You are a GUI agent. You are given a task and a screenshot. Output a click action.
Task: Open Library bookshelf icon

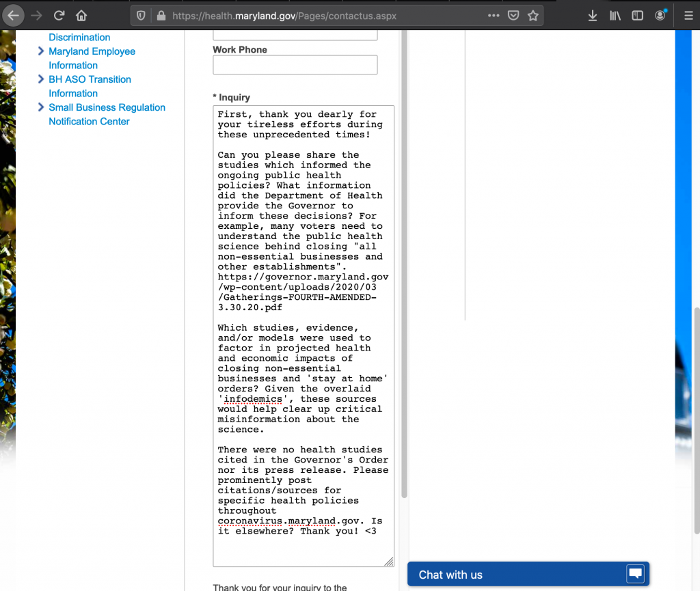(x=615, y=16)
